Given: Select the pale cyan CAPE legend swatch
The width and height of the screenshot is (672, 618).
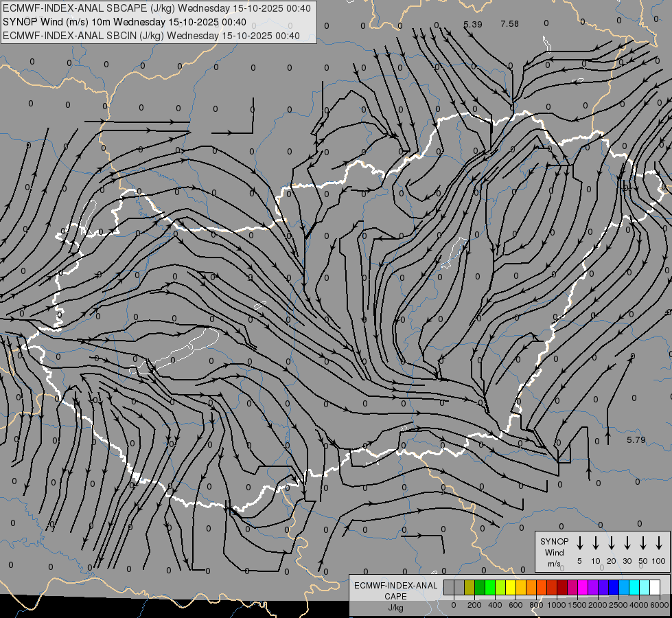Looking at the screenshot, I should click(645, 587).
